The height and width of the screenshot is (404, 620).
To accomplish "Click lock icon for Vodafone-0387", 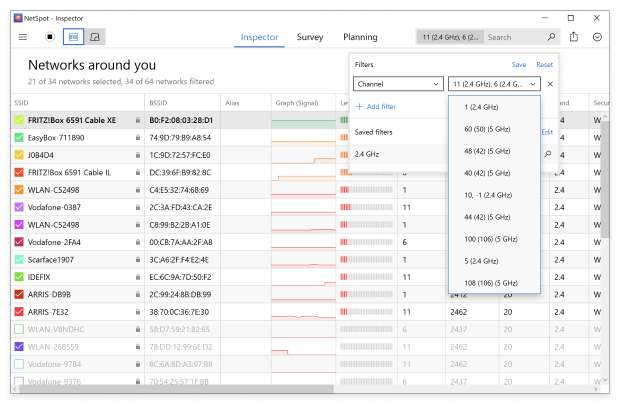I will click(138, 207).
